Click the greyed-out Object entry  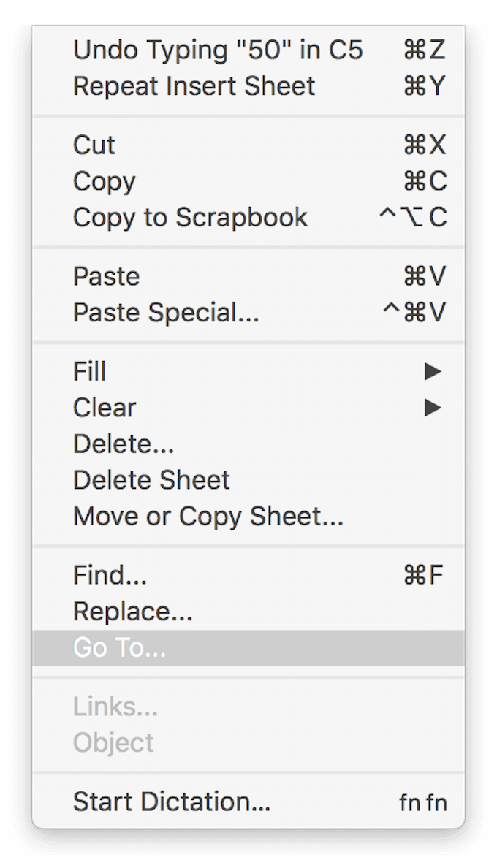point(113,742)
